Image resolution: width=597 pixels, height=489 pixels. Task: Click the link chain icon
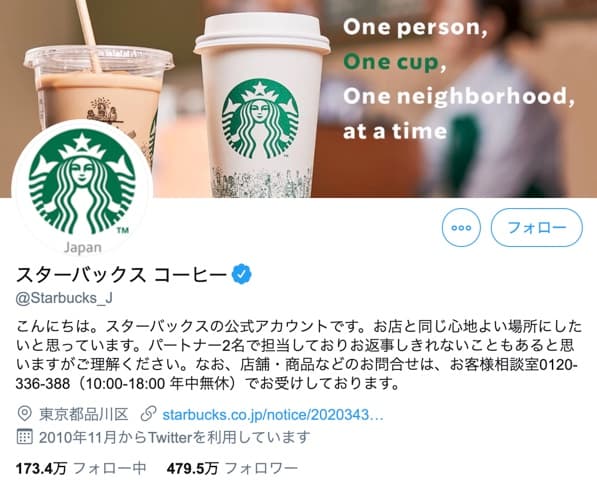(x=148, y=414)
